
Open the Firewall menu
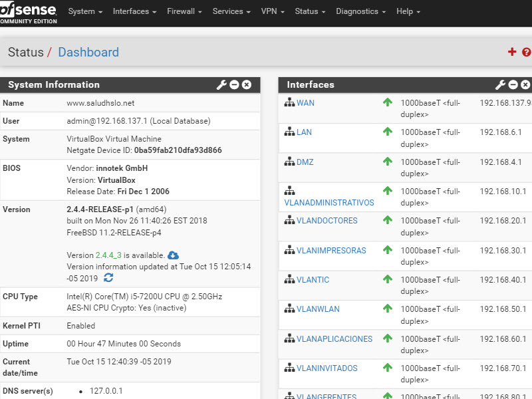click(x=184, y=11)
